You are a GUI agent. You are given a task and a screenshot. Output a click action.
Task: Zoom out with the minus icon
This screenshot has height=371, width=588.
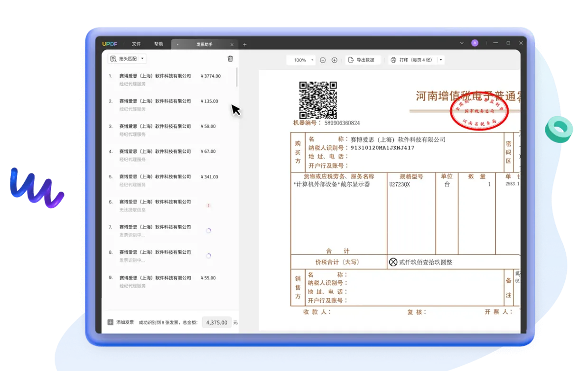pos(323,60)
